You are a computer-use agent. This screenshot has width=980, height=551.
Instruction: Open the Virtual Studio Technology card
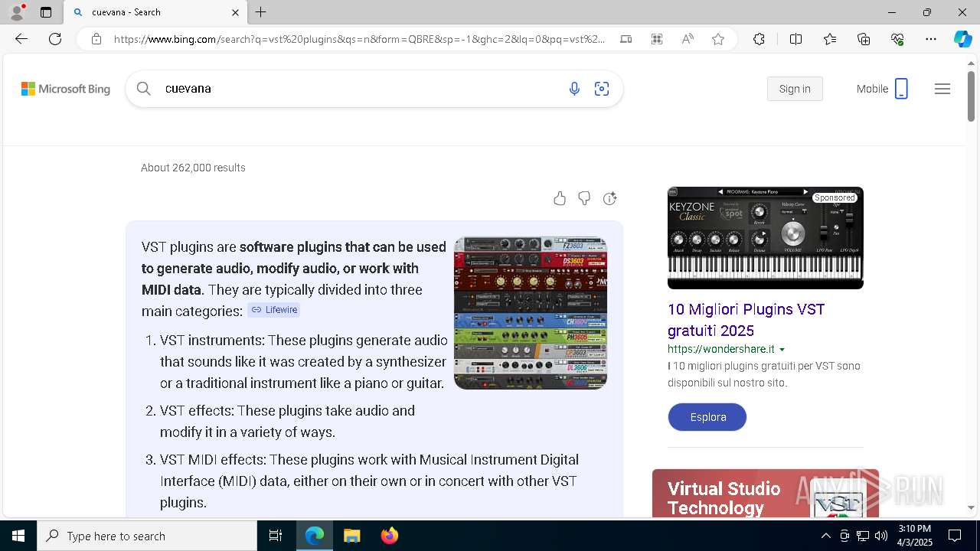tap(766, 493)
